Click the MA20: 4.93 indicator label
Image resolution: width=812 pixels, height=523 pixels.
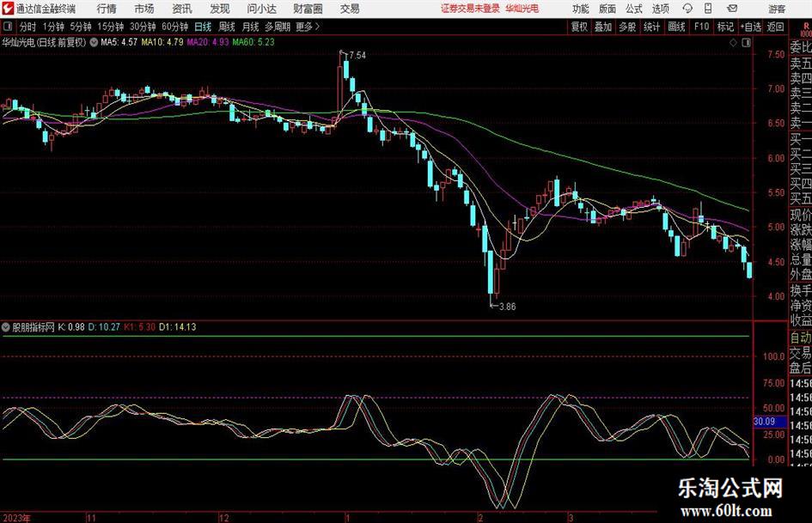tap(208, 42)
